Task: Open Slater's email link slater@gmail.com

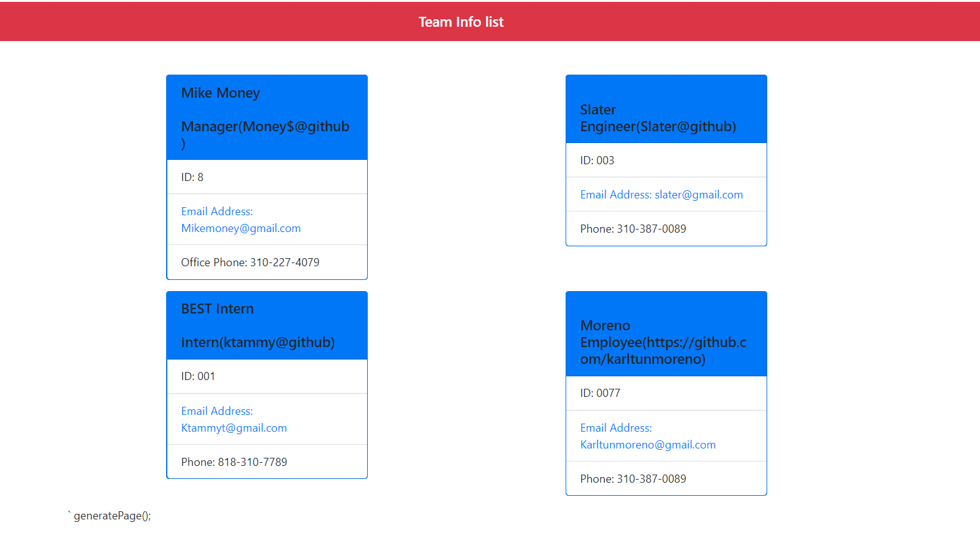Action: [661, 195]
